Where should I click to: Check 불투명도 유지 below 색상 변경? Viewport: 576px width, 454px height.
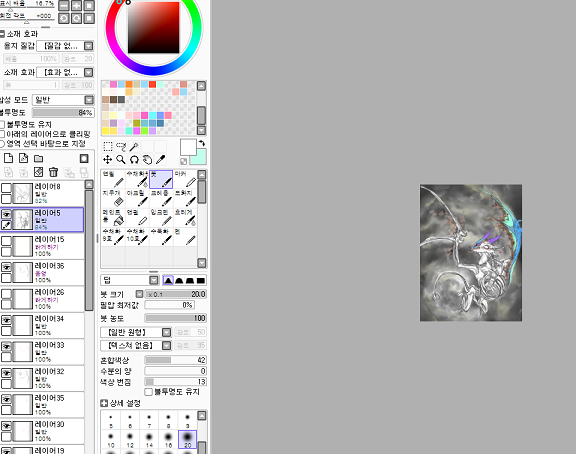(148, 392)
